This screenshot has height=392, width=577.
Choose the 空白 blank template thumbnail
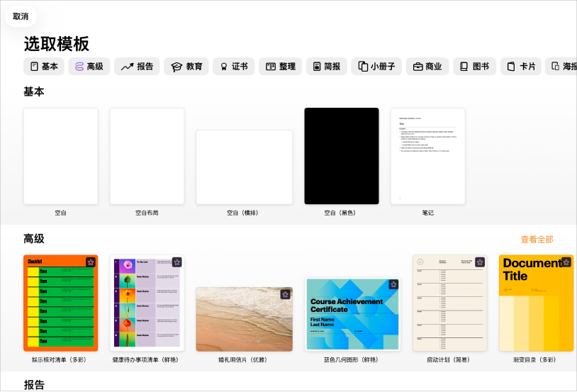coord(61,156)
